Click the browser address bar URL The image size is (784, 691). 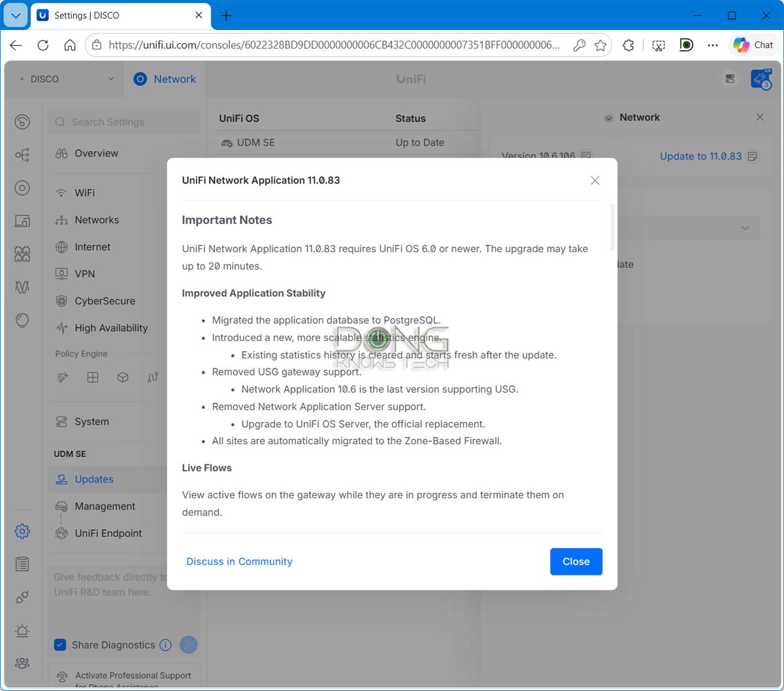pyautogui.click(x=334, y=45)
